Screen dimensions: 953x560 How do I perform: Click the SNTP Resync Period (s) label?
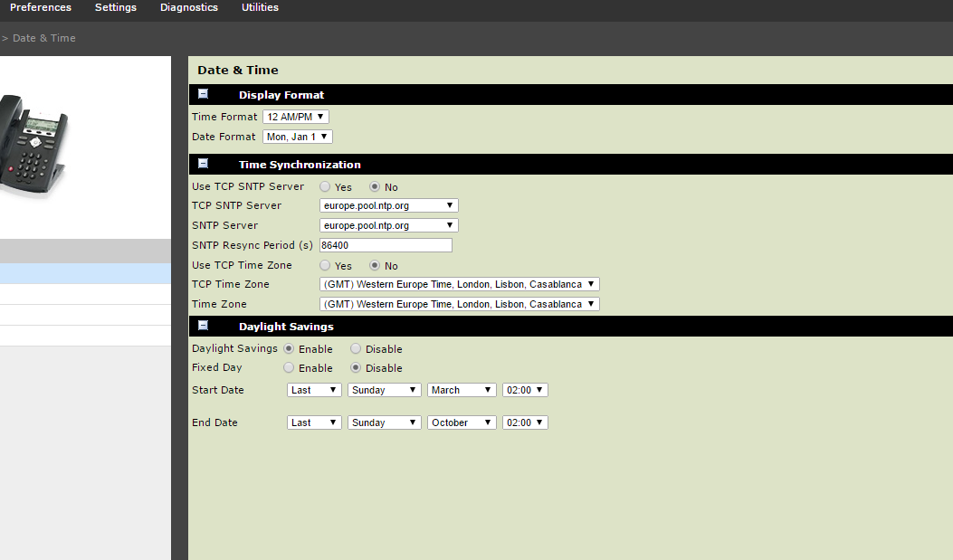tap(253, 245)
